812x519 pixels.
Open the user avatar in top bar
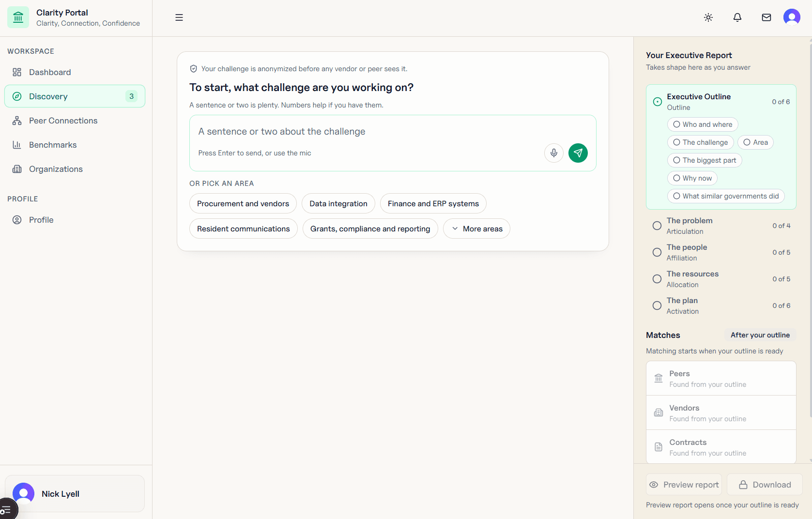pyautogui.click(x=792, y=17)
